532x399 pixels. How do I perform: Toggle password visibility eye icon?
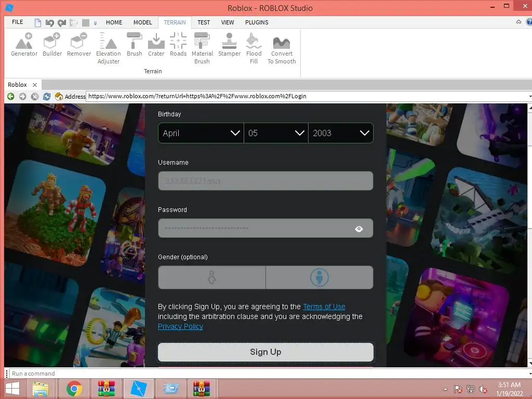[x=359, y=229]
